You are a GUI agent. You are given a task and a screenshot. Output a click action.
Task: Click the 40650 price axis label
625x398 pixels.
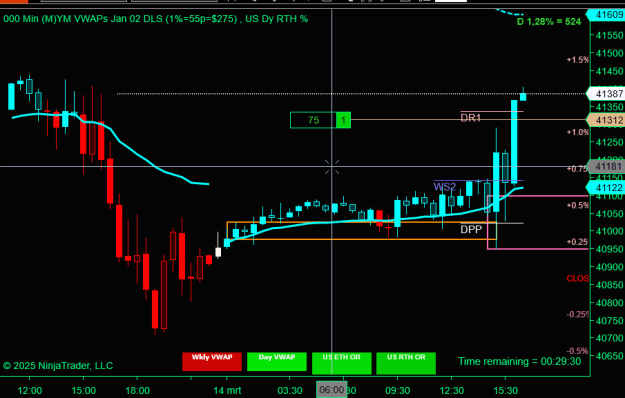[609, 356]
